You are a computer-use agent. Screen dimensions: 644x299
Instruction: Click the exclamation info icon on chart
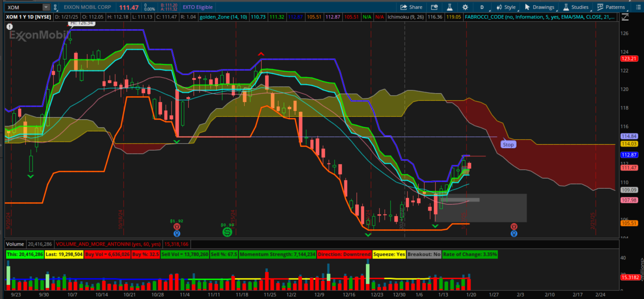(x=9, y=26)
